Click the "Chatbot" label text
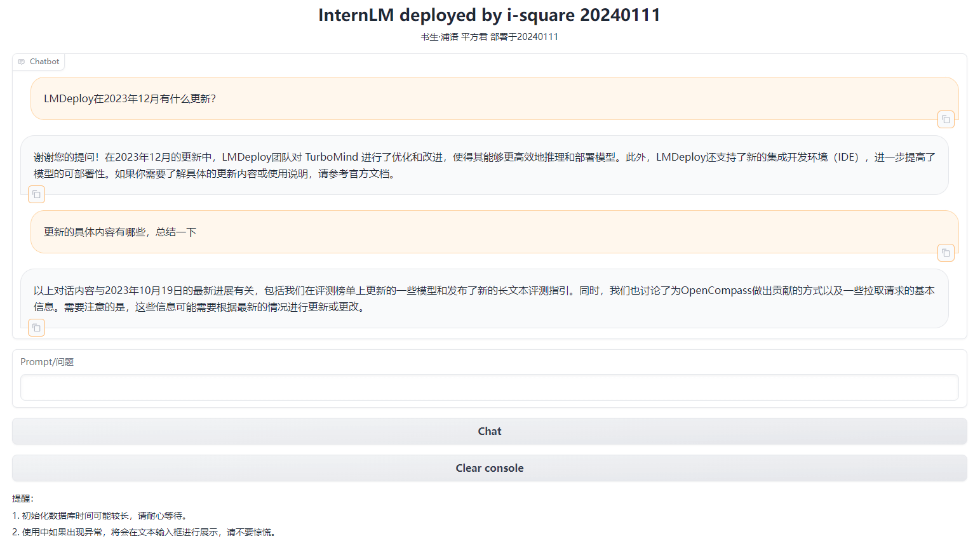This screenshot has width=980, height=555. (44, 62)
